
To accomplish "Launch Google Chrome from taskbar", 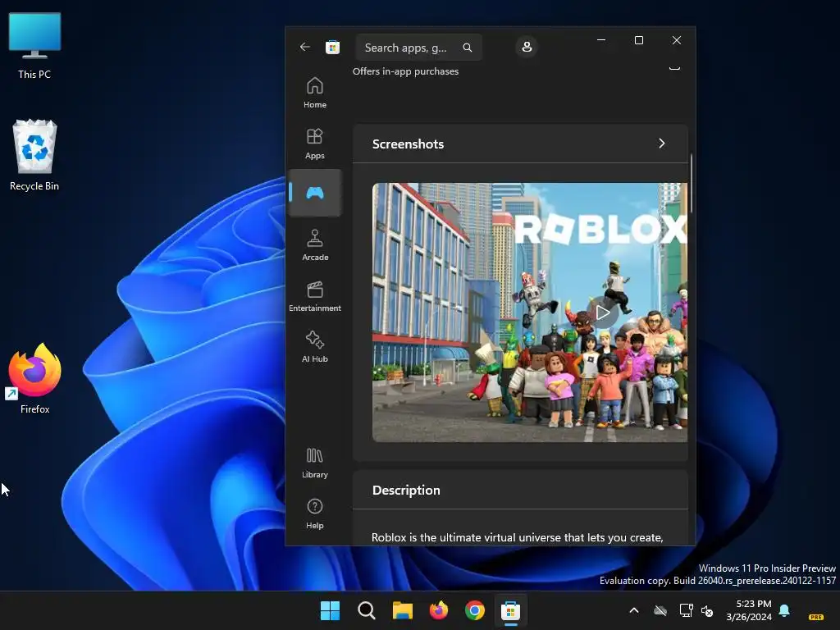I will (x=475, y=610).
